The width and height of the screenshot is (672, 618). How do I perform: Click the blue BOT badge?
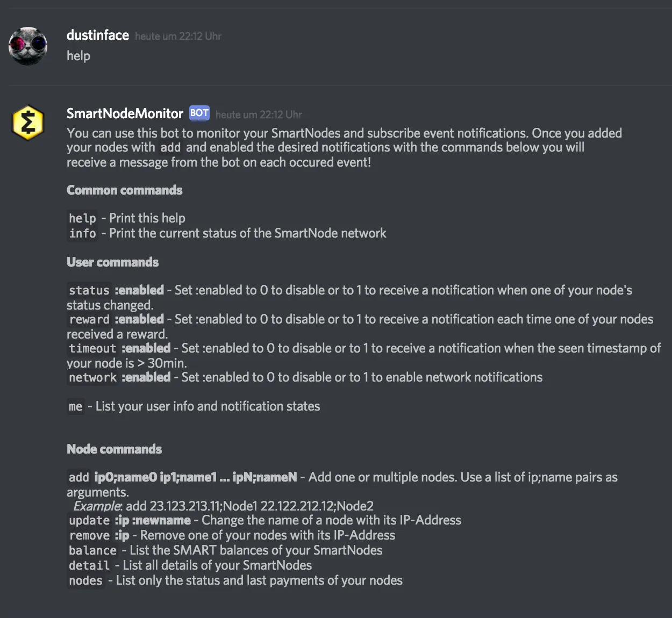point(199,113)
